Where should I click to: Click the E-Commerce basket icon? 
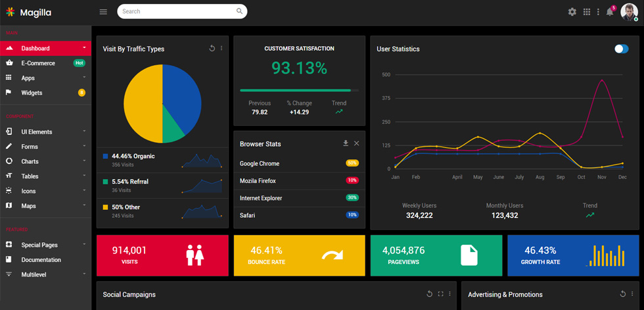pyautogui.click(x=9, y=63)
